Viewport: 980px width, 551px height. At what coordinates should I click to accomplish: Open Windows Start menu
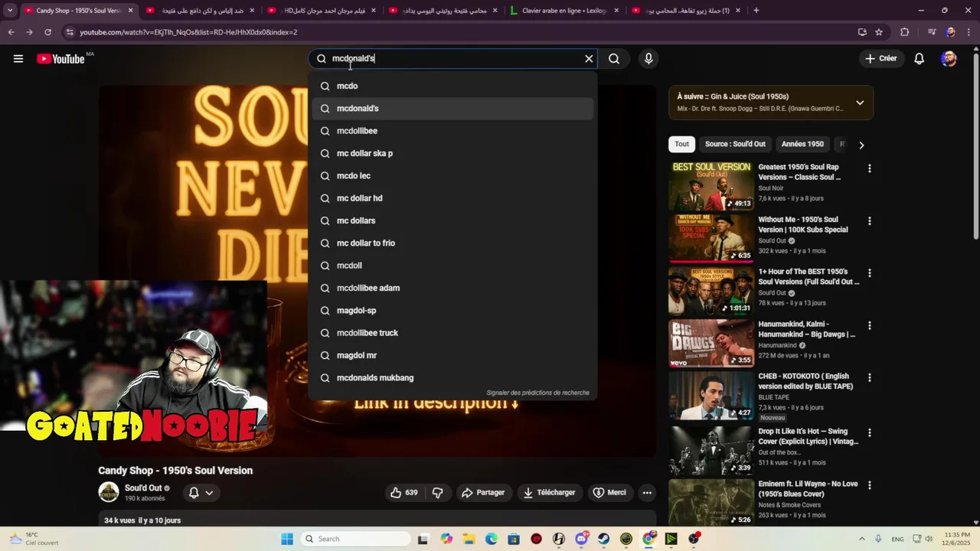[287, 539]
